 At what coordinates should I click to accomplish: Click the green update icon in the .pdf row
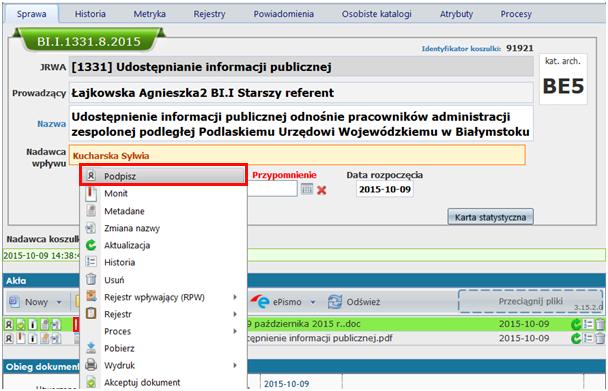tap(576, 339)
